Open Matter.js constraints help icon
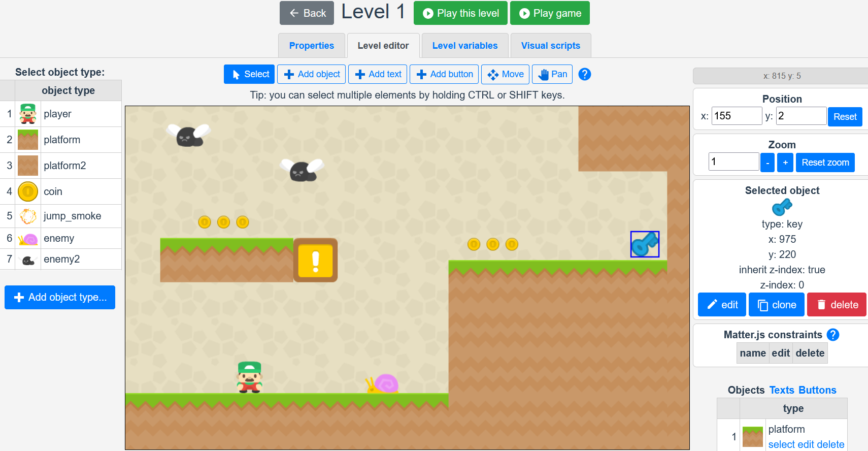The height and width of the screenshot is (451, 868). click(x=833, y=335)
